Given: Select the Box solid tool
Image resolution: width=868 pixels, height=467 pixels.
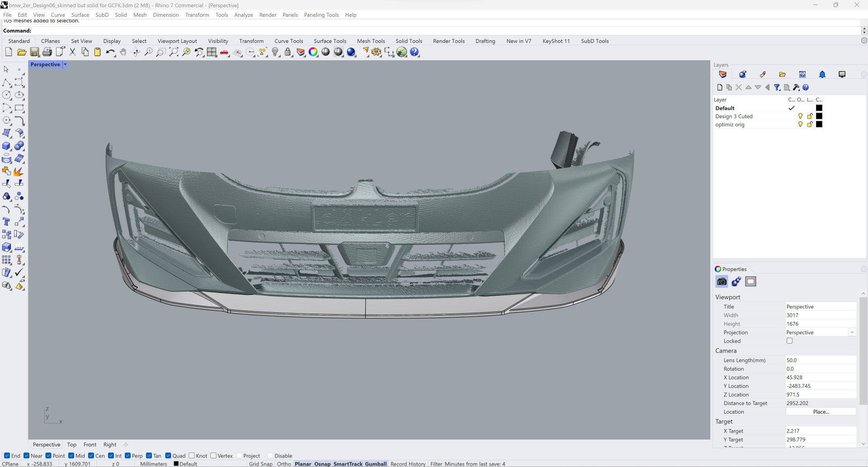Looking at the screenshot, I should tap(6, 146).
